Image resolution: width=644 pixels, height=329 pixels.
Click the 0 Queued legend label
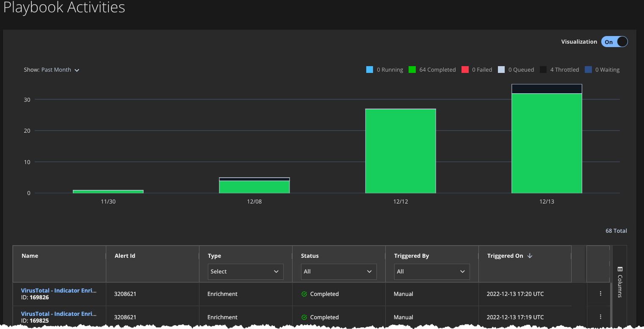(x=521, y=70)
